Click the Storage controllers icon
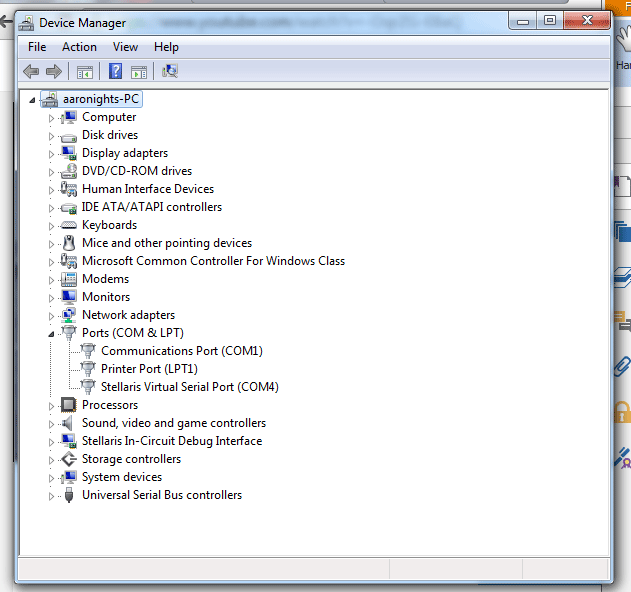Image resolution: width=631 pixels, height=592 pixels. coord(68,459)
